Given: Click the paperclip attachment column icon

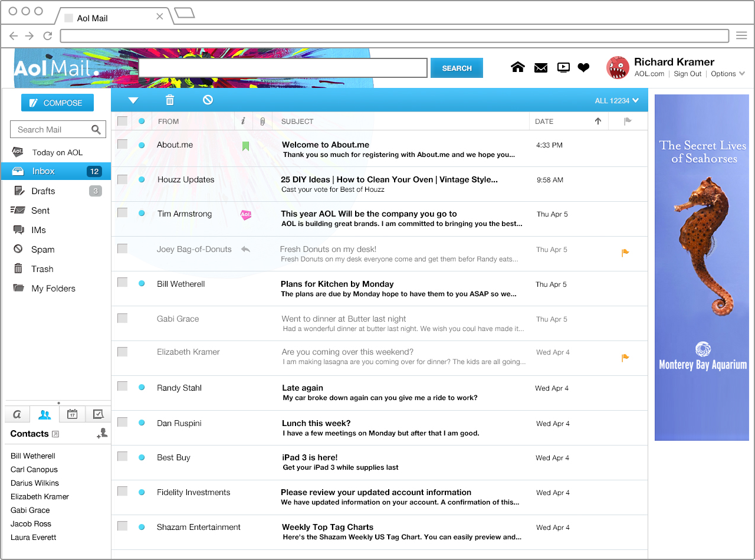Looking at the screenshot, I should (x=262, y=122).
